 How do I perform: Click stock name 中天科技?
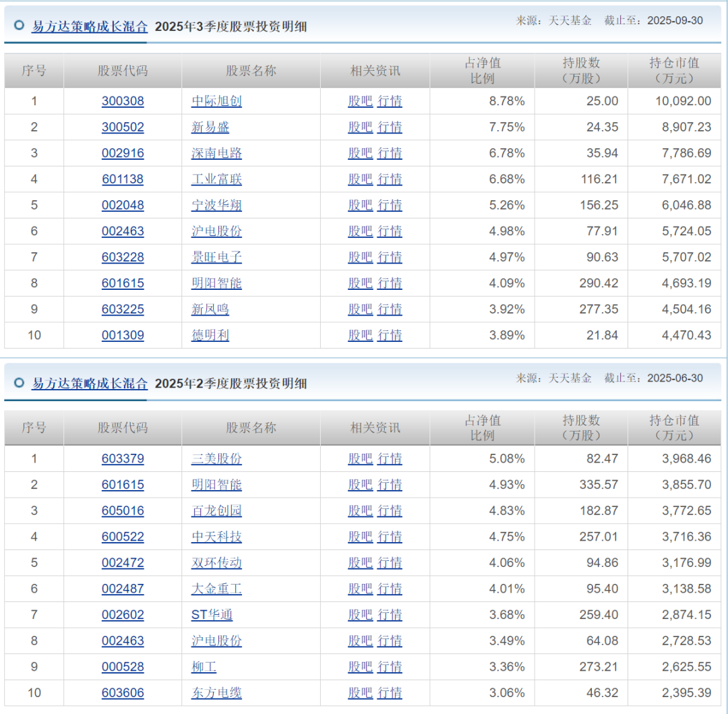pyautogui.click(x=216, y=537)
